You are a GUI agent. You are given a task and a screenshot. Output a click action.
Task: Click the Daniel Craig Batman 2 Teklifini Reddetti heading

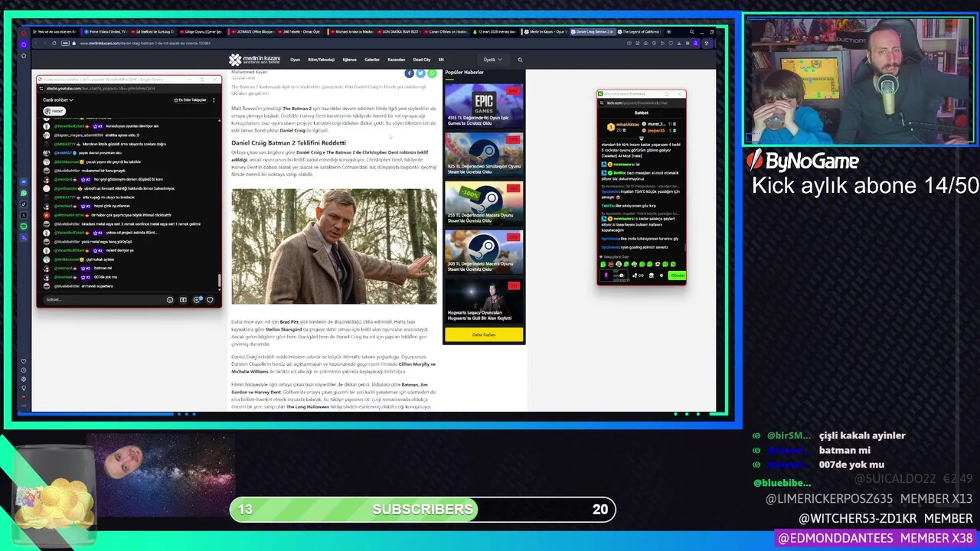pyautogui.click(x=289, y=142)
